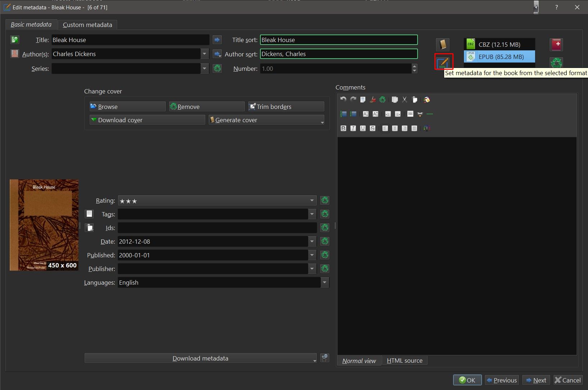Open the Tags dropdown arrow
The image size is (588, 390).
pyautogui.click(x=312, y=214)
